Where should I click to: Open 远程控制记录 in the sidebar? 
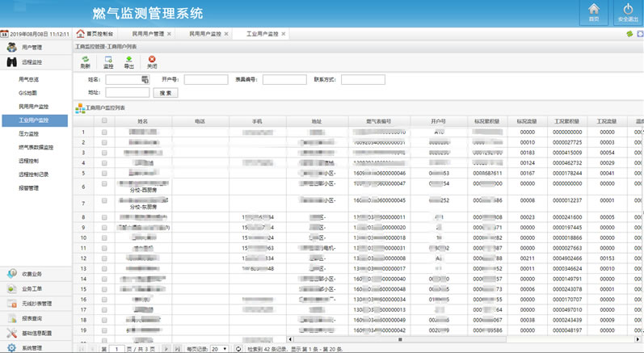click(x=34, y=174)
